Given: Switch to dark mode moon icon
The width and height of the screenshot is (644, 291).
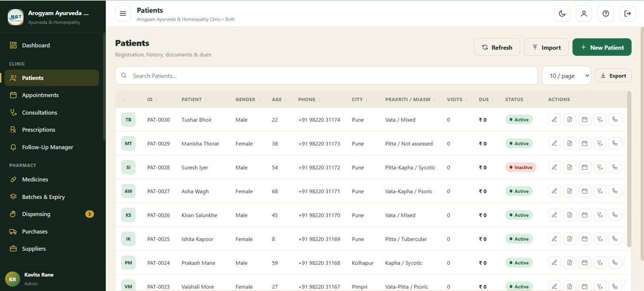Looking at the screenshot, I should coord(562,14).
